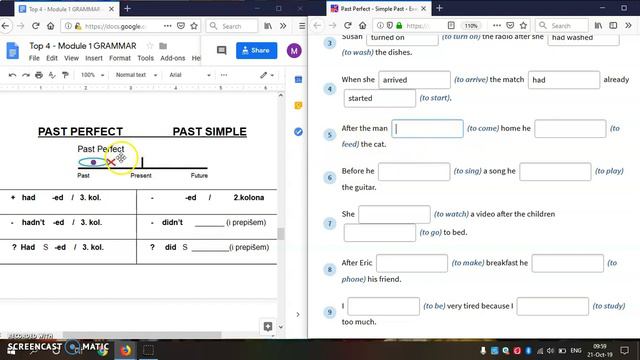This screenshot has width=640, height=360.
Task: Click the docs.google URL address bar
Action: 116,26
